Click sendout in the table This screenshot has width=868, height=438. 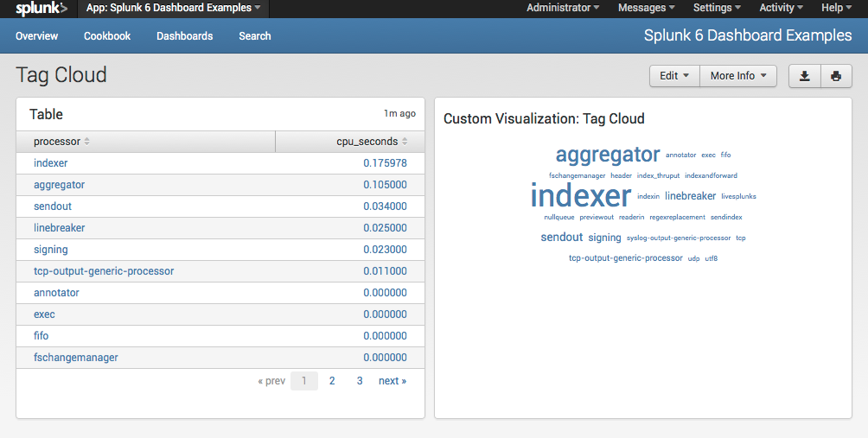[x=53, y=206]
